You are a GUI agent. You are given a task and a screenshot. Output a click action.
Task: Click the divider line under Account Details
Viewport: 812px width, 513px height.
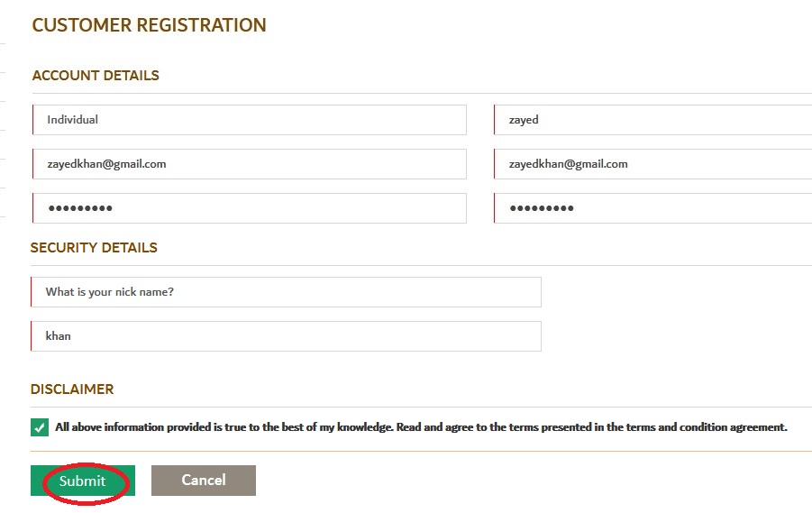[x=406, y=93]
